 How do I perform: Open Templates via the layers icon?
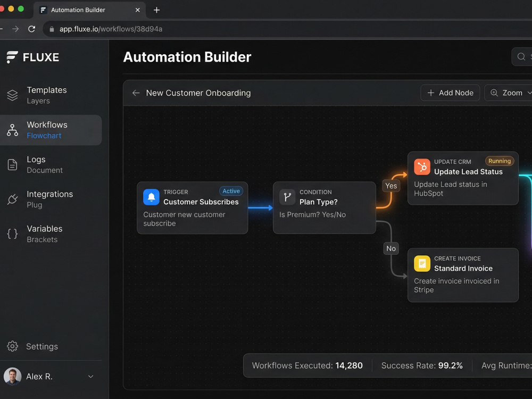click(13, 95)
